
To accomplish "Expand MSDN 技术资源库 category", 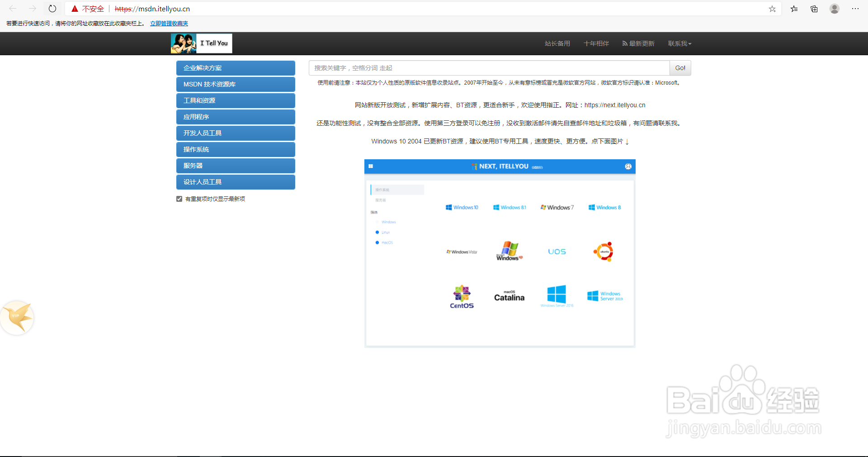I will pyautogui.click(x=236, y=84).
